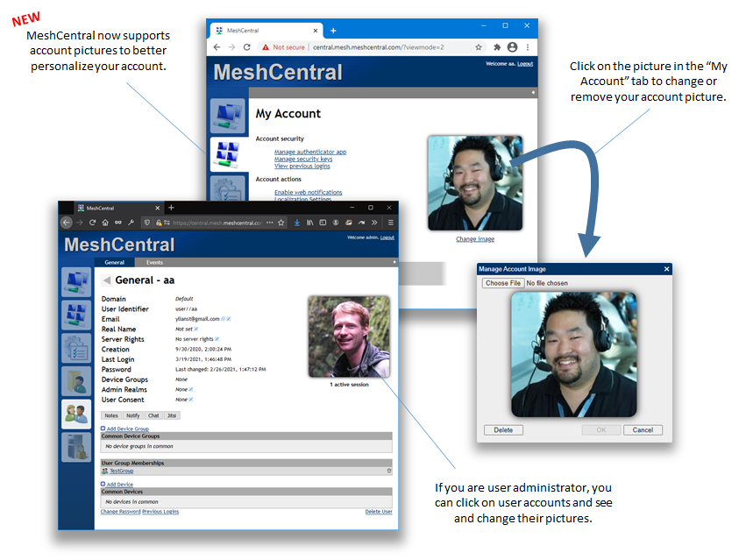
Task: Open My Events icon in Firefox window sidebar
Action: coord(76,348)
